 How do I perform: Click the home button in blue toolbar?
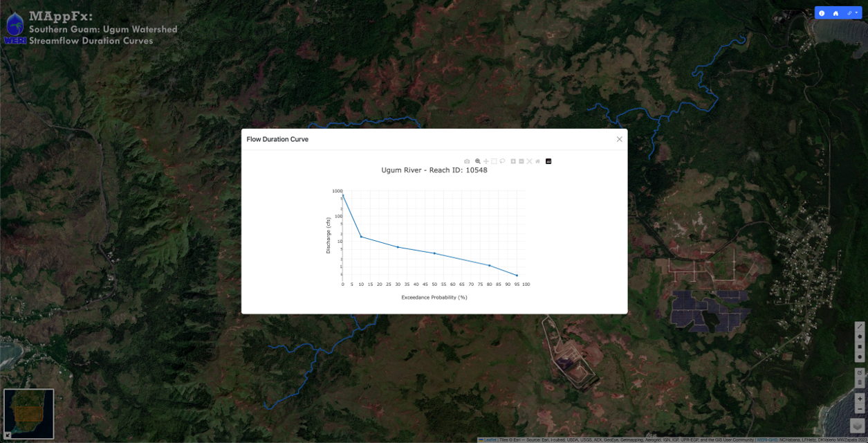click(835, 13)
